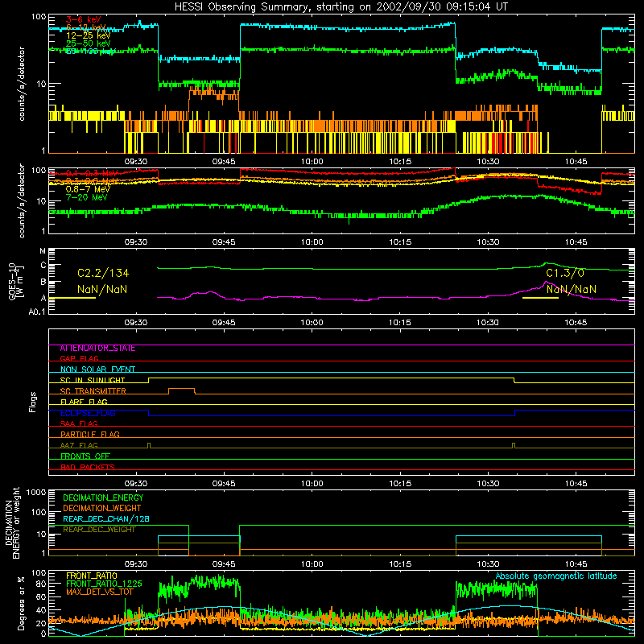Click the yellow flare bar below C1.3/0
This screenshot has width=644, height=644.
click(540, 298)
